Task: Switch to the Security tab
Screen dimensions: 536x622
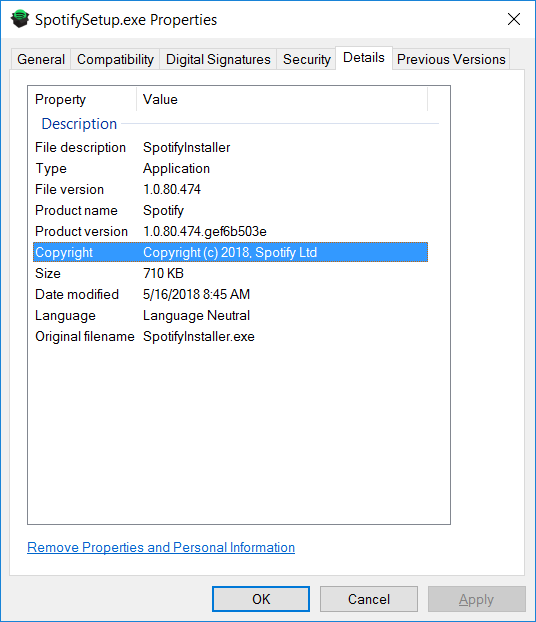Action: 306,59
